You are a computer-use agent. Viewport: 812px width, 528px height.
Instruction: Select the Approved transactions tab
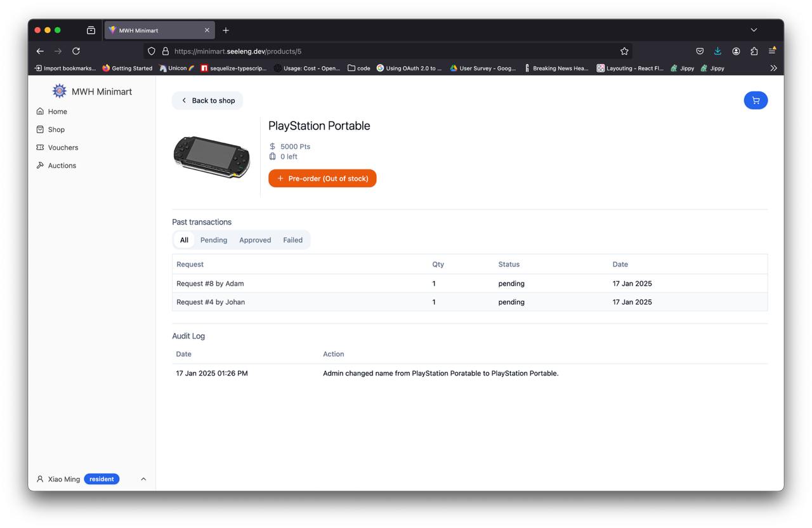tap(255, 240)
